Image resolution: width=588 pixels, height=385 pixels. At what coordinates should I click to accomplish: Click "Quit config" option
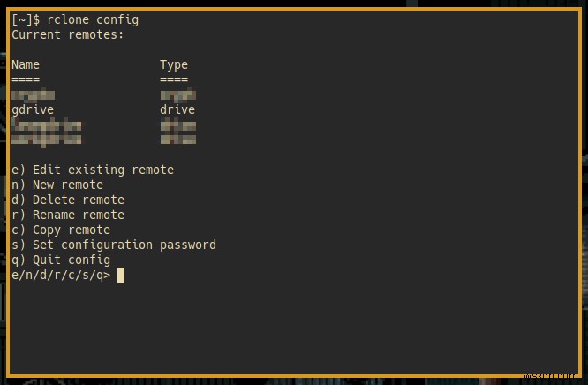pos(61,260)
